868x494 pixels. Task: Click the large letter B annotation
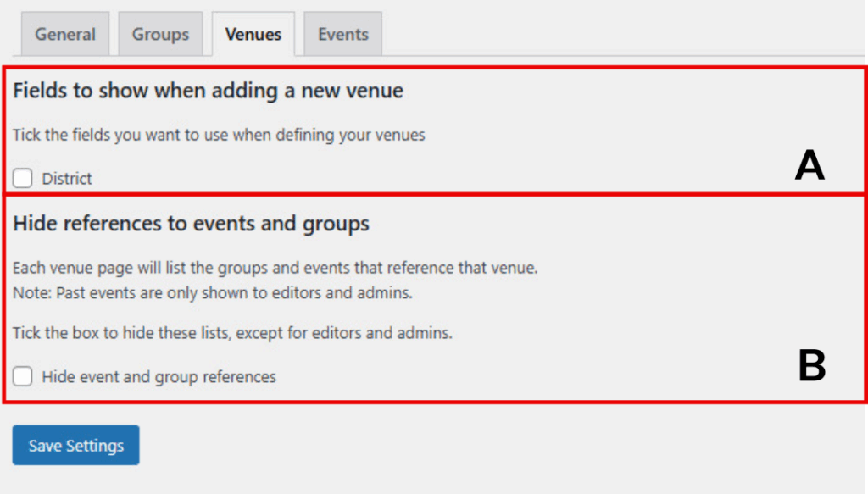pos(812,366)
